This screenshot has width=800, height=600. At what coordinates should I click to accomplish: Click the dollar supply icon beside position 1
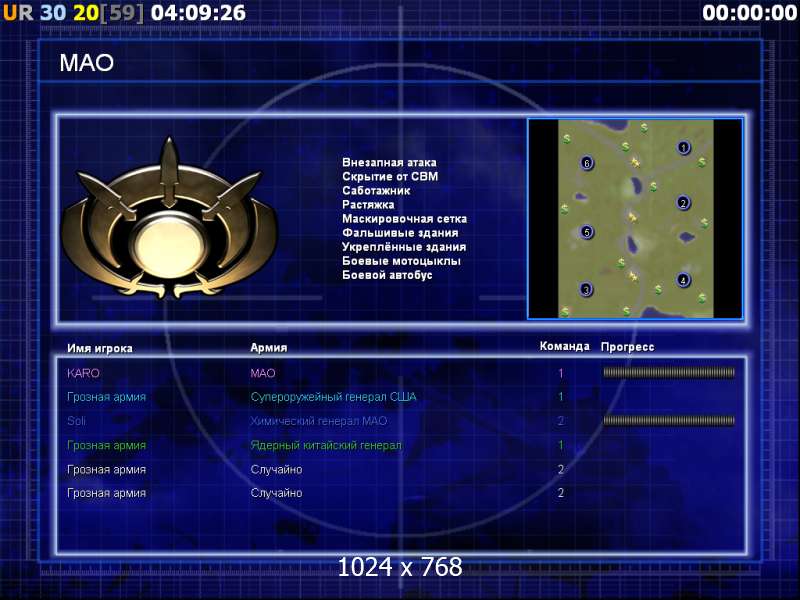pos(702,162)
